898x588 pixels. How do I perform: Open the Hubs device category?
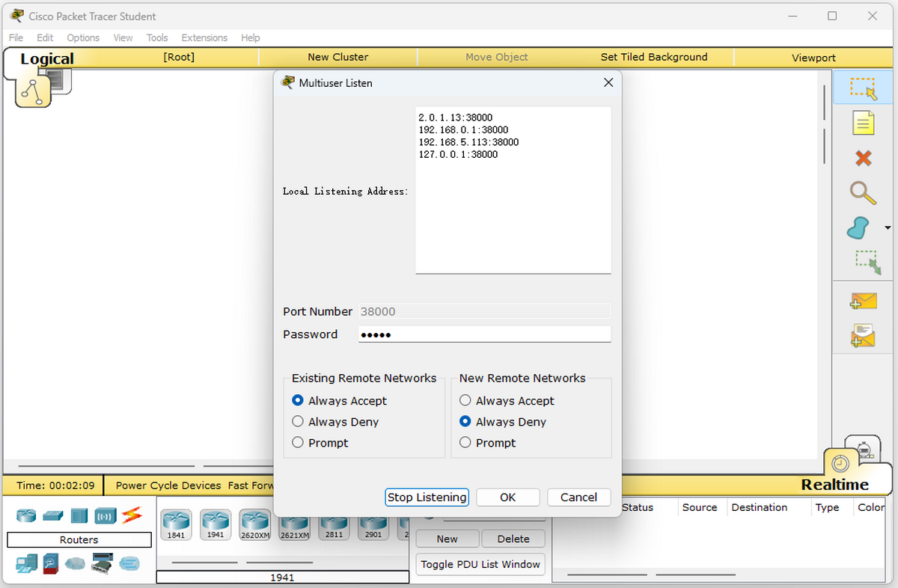(x=79, y=515)
